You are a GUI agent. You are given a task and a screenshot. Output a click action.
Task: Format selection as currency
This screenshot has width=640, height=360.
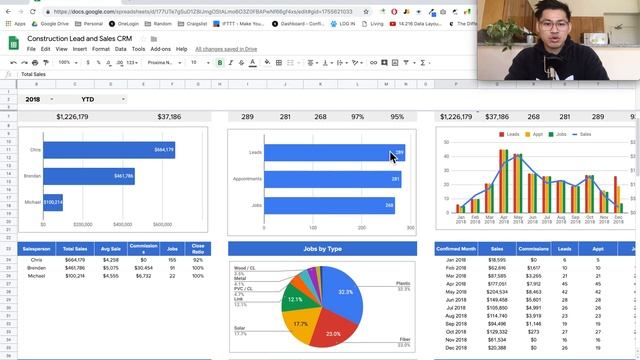pos(88,63)
